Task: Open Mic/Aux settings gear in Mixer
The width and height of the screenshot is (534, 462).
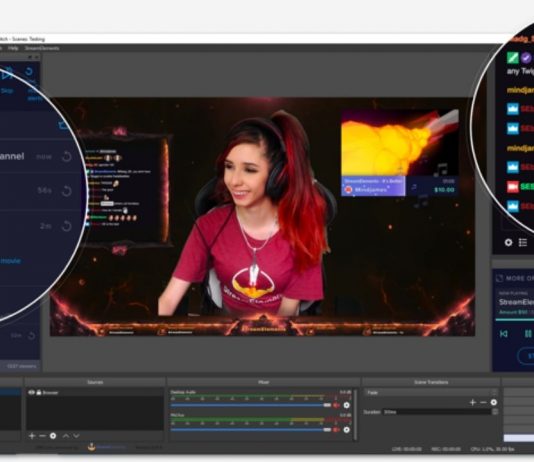Action: pyautogui.click(x=346, y=430)
